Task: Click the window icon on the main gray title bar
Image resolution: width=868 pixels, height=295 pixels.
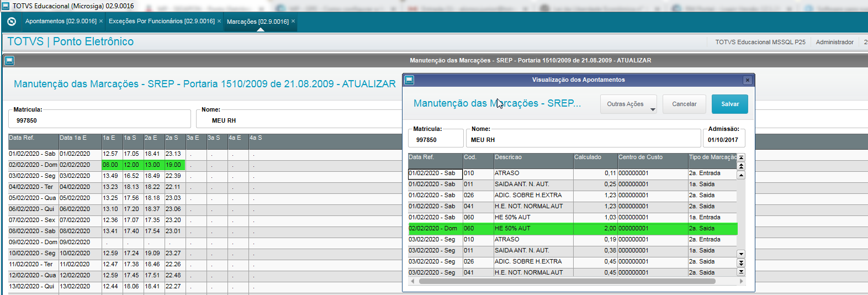Action: point(9,60)
